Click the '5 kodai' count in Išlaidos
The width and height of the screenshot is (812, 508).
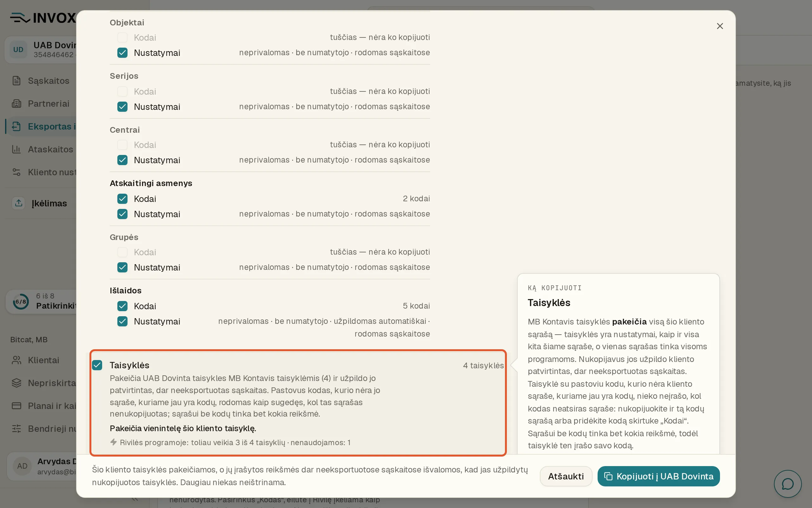click(416, 306)
